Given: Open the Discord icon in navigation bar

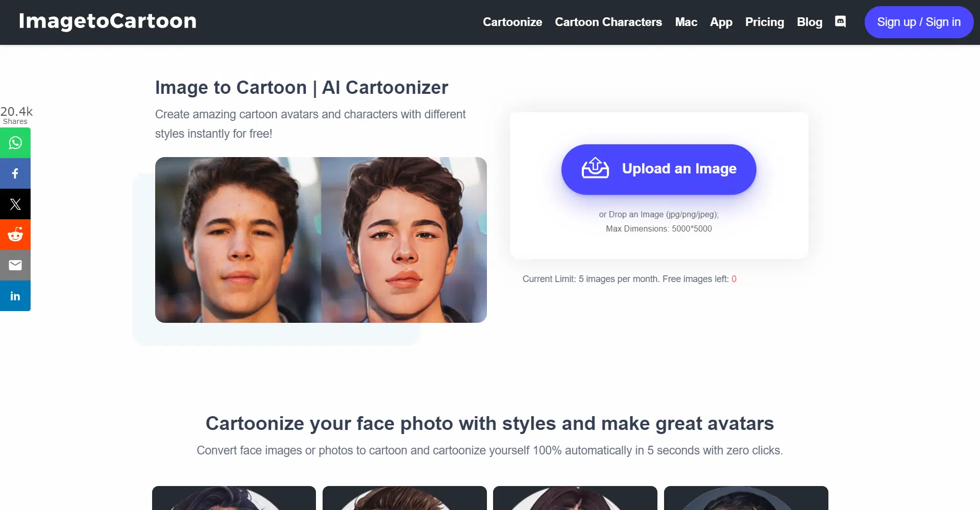Looking at the screenshot, I should [840, 21].
